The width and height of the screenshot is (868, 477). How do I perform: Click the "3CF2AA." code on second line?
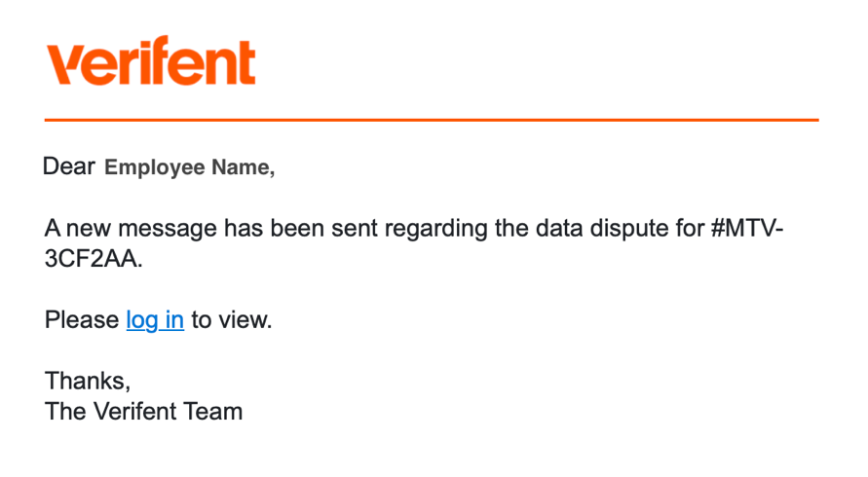click(x=94, y=261)
